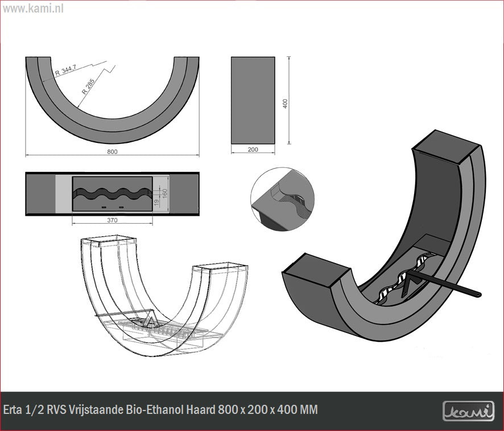Click the rectangular side view drawing

pos(253,100)
